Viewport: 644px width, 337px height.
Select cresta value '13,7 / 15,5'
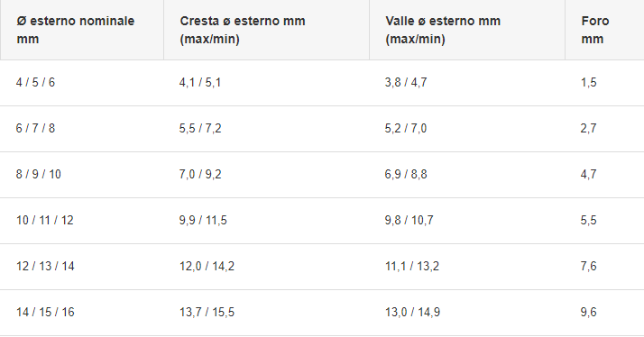click(x=207, y=313)
